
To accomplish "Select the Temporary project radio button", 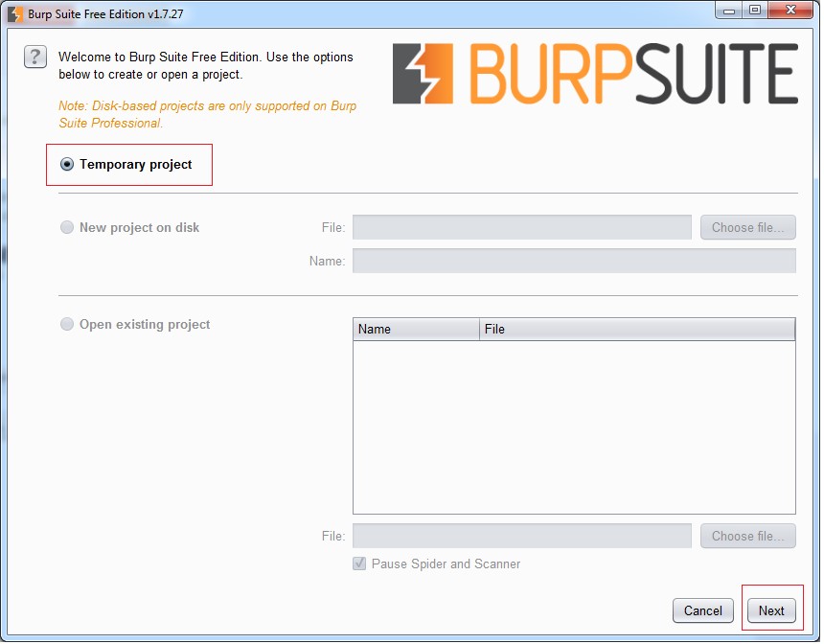I will (67, 165).
